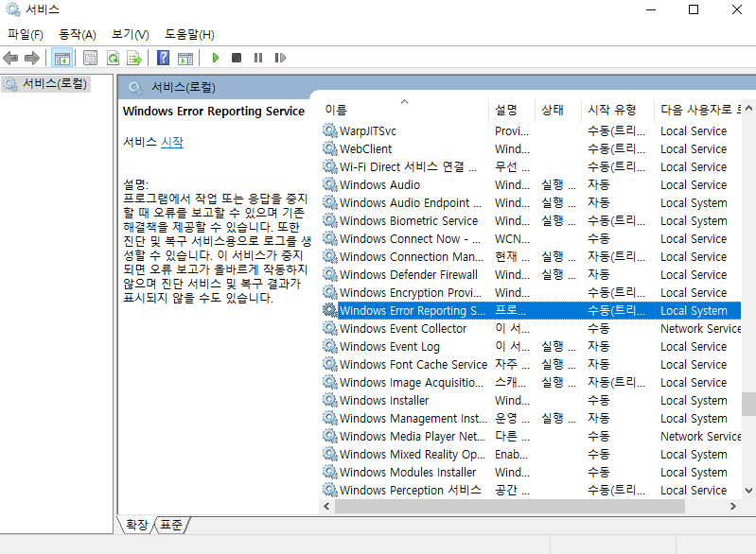Select the Wi-Fi Direct 서비스 연결 row
756x554 pixels.
coord(531,166)
